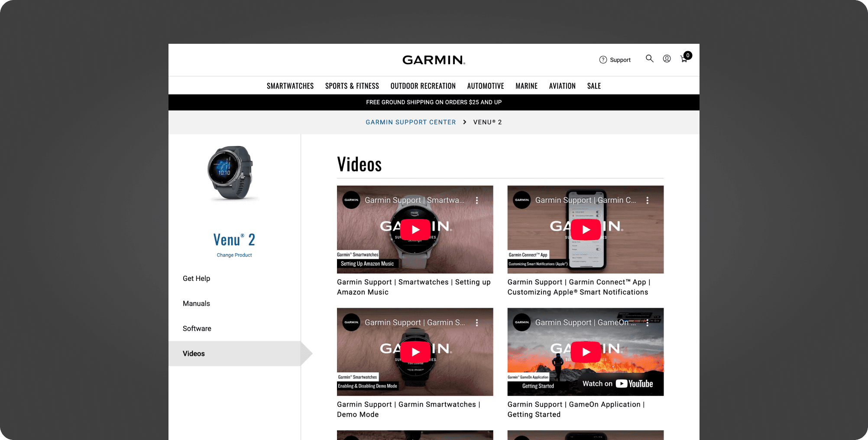
Task: Go to Garmin Support Center breadcrumb
Action: point(411,122)
